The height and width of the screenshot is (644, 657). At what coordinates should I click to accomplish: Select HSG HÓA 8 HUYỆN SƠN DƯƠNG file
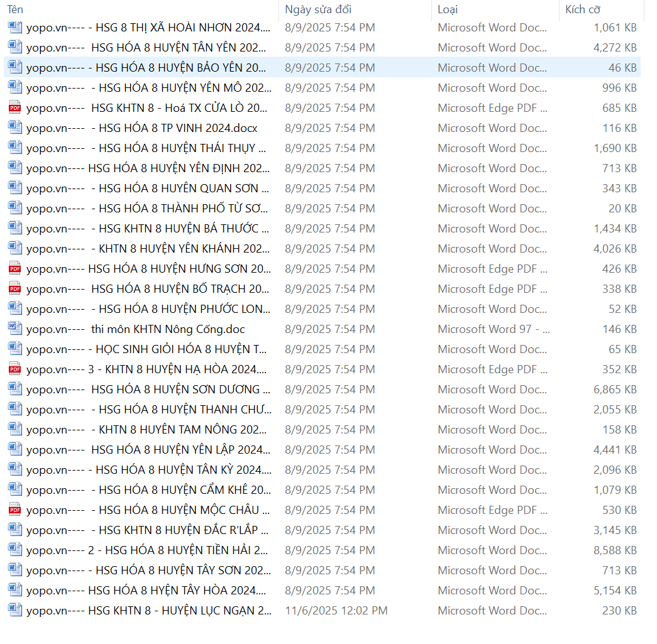[148, 390]
